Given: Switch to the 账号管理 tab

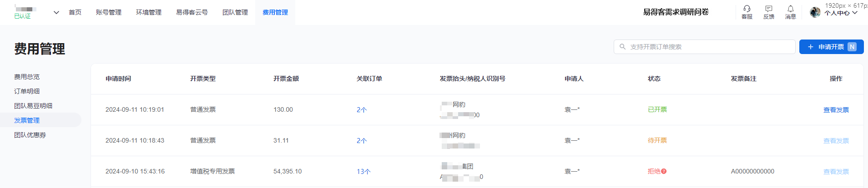Looking at the screenshot, I should (109, 12).
